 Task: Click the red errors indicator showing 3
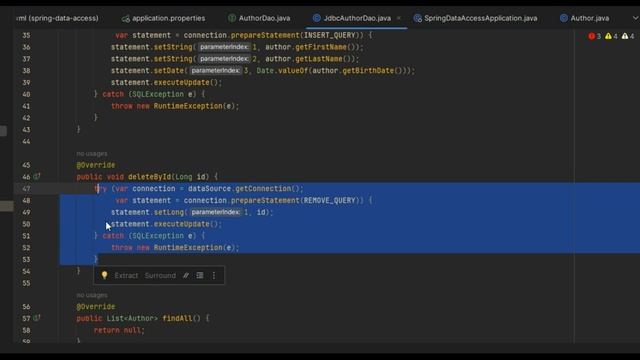point(594,36)
